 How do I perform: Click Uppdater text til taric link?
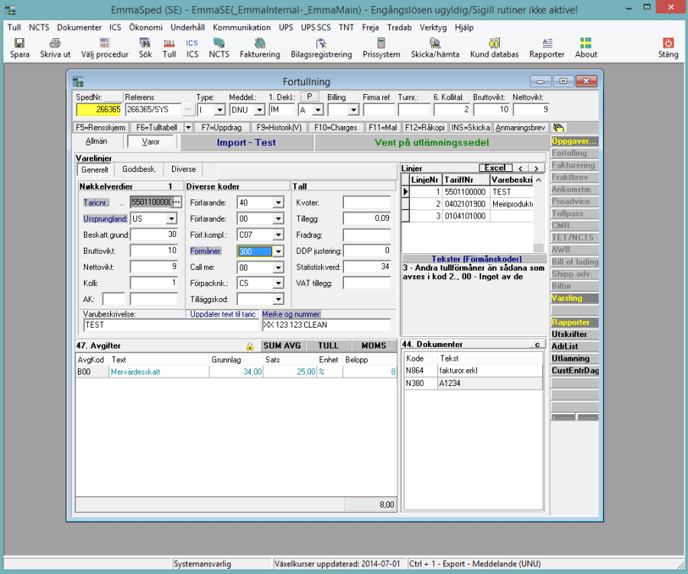(x=222, y=314)
